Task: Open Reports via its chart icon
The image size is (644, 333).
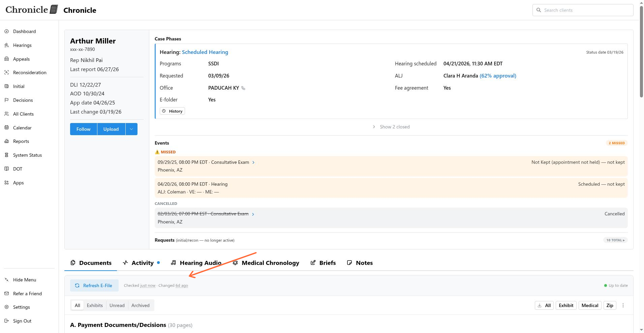Action: (6, 141)
